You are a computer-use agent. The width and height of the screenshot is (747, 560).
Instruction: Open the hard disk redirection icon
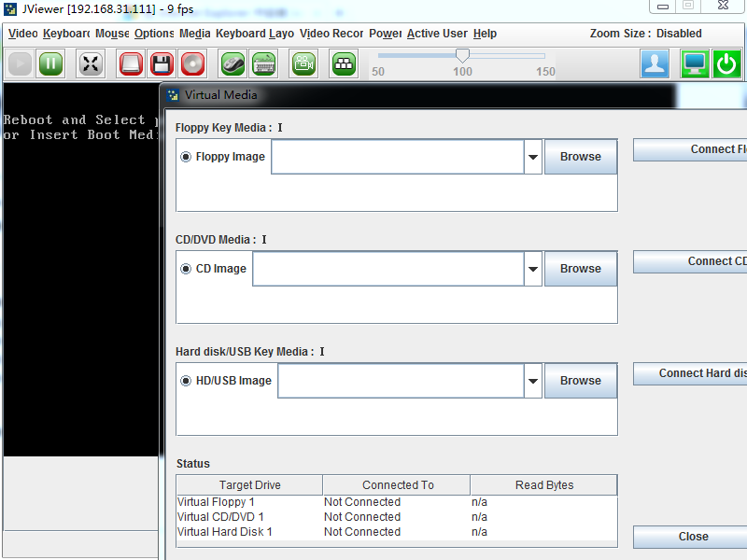(131, 63)
